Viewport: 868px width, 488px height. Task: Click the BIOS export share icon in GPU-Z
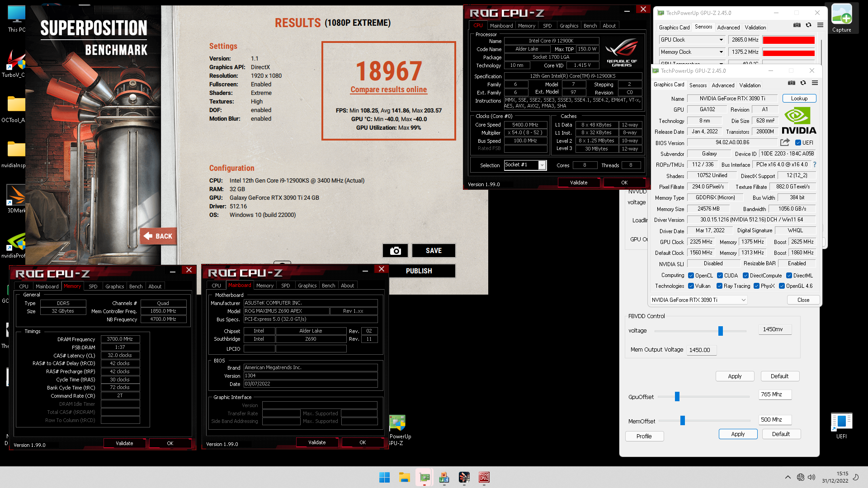785,142
